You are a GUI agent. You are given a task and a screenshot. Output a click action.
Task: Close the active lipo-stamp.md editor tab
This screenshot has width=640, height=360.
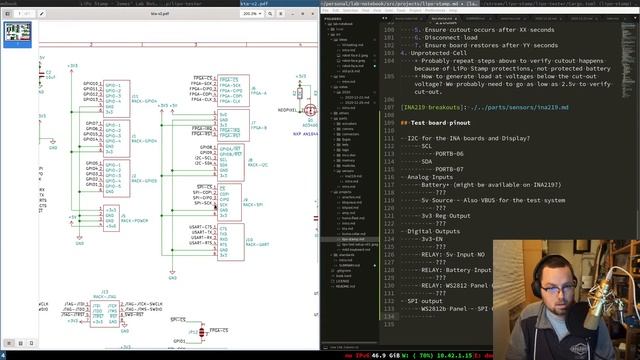[x=456, y=19]
